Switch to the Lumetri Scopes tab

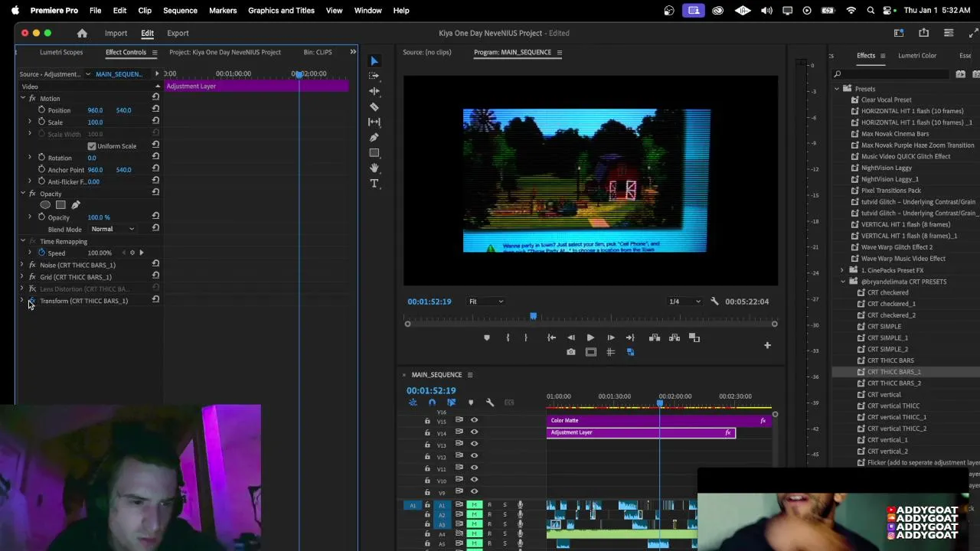61,52
